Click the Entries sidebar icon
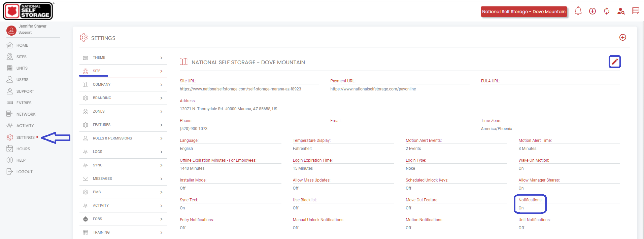The image size is (644, 239). coord(10,103)
